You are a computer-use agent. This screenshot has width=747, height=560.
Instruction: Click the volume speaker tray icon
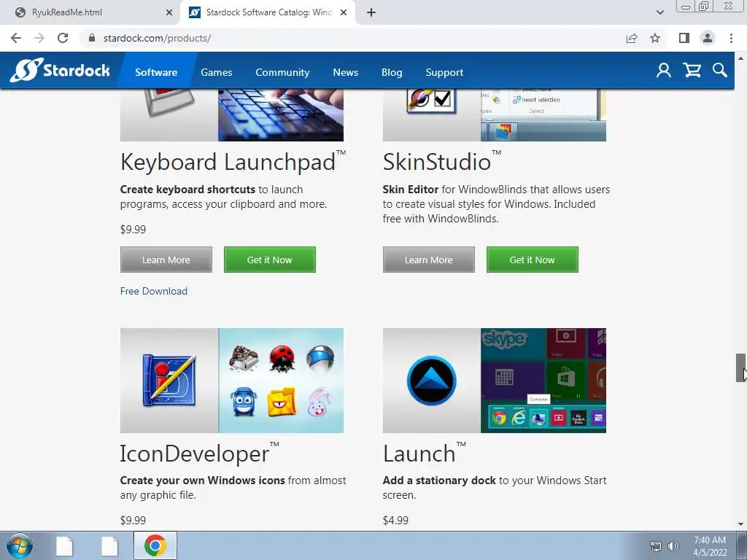[x=673, y=546]
